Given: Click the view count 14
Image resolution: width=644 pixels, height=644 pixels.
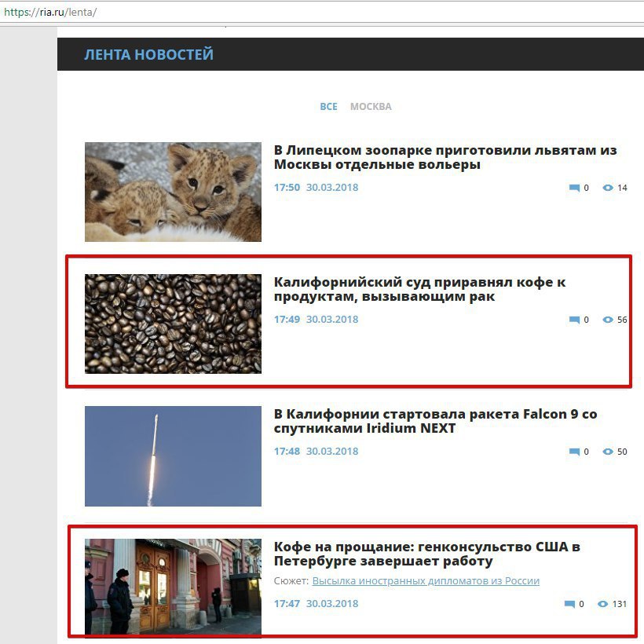Looking at the screenshot, I should pos(622,188).
